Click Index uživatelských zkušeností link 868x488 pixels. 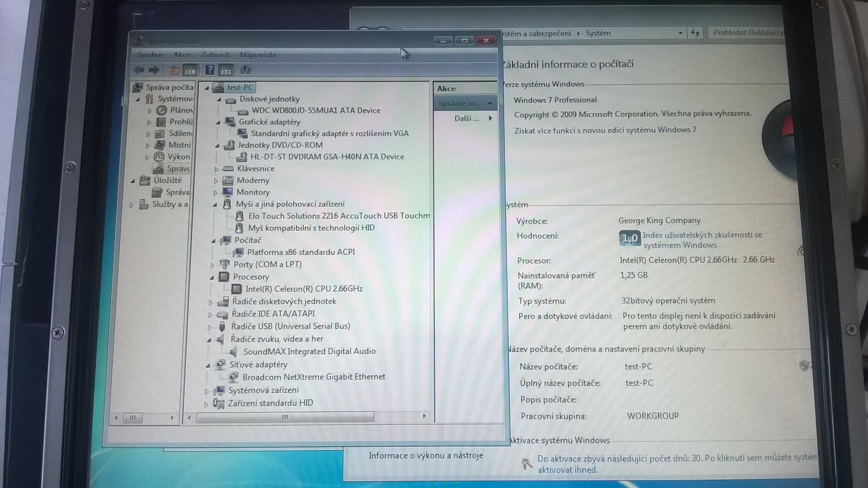point(702,235)
